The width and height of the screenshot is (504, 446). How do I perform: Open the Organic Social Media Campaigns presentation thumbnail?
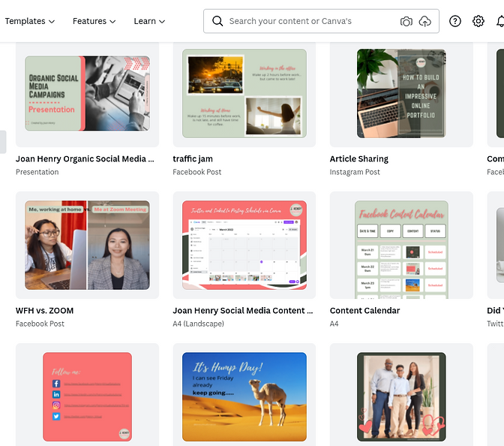tap(87, 93)
